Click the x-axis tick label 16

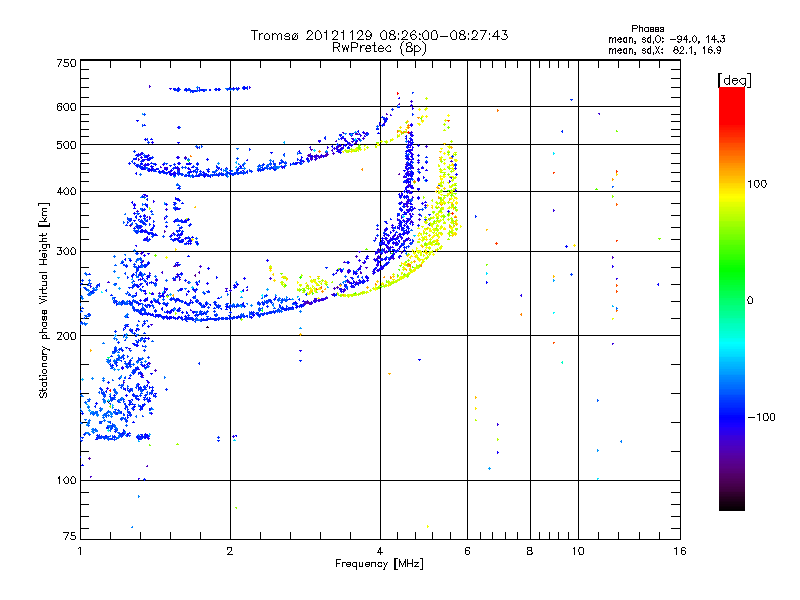pos(680,551)
